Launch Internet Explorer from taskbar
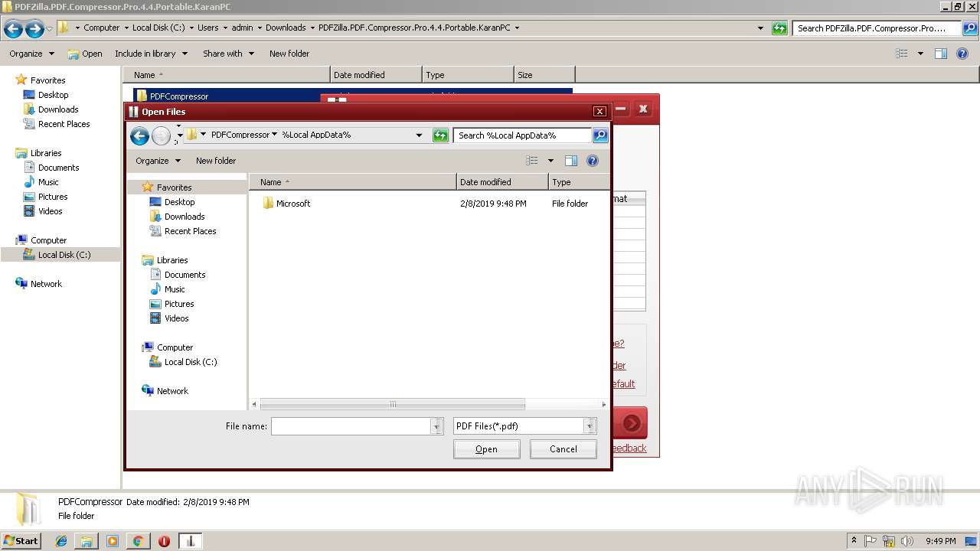Image resolution: width=980 pixels, height=551 pixels. [x=61, y=541]
